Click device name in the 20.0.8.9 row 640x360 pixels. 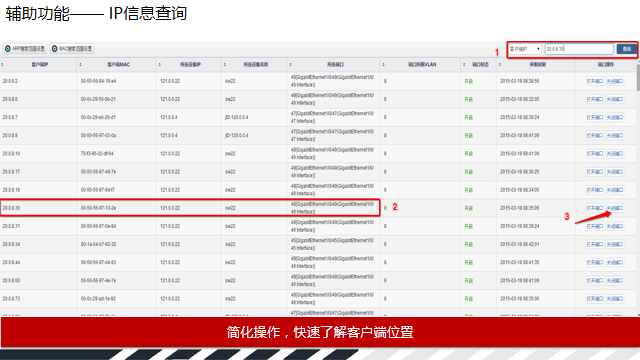237,136
